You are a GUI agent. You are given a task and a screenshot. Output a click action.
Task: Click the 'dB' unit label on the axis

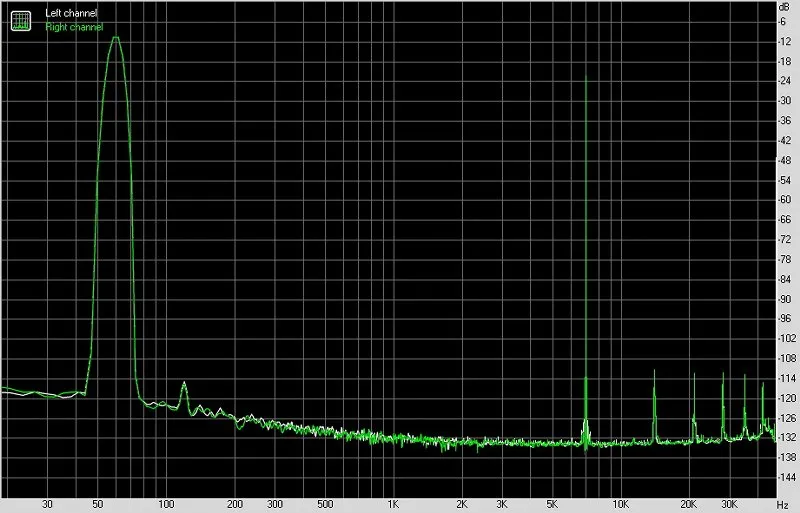pyautogui.click(x=784, y=7)
